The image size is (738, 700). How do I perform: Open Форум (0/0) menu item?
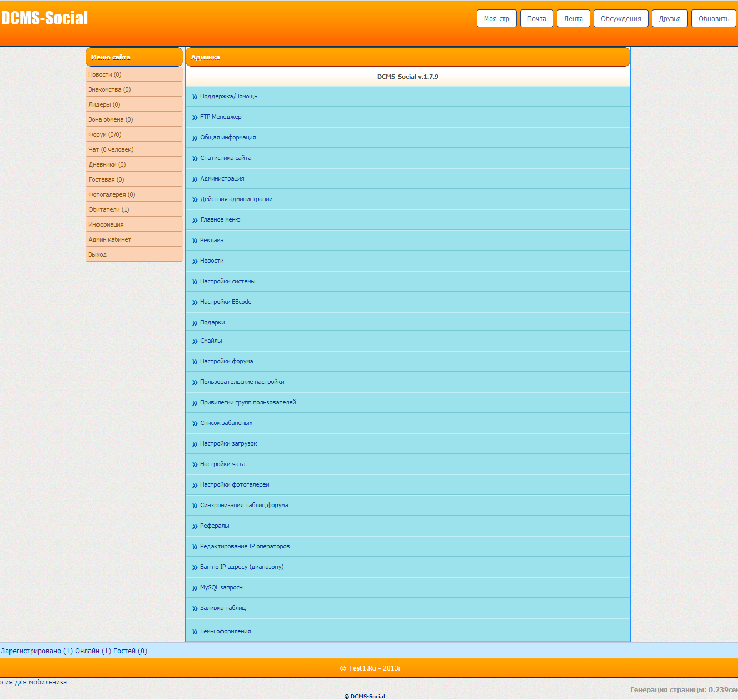tap(134, 134)
